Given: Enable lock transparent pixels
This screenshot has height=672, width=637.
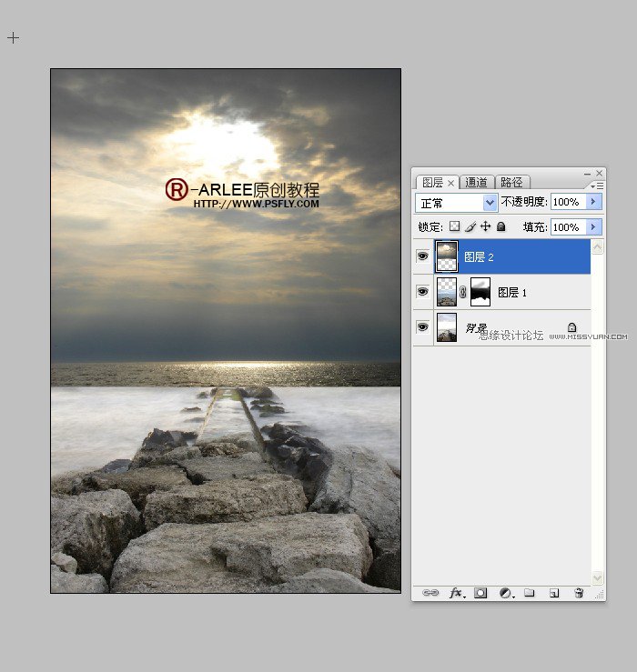Looking at the screenshot, I should [454, 226].
